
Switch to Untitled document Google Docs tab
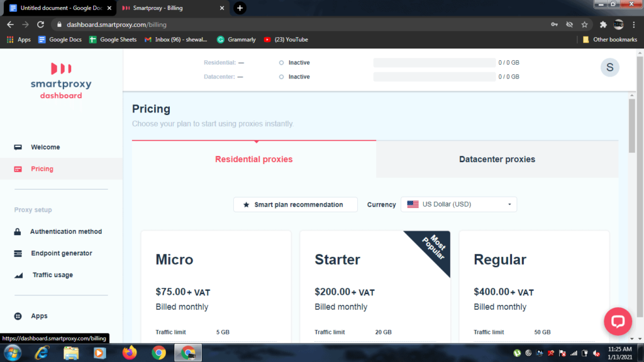[x=61, y=8]
